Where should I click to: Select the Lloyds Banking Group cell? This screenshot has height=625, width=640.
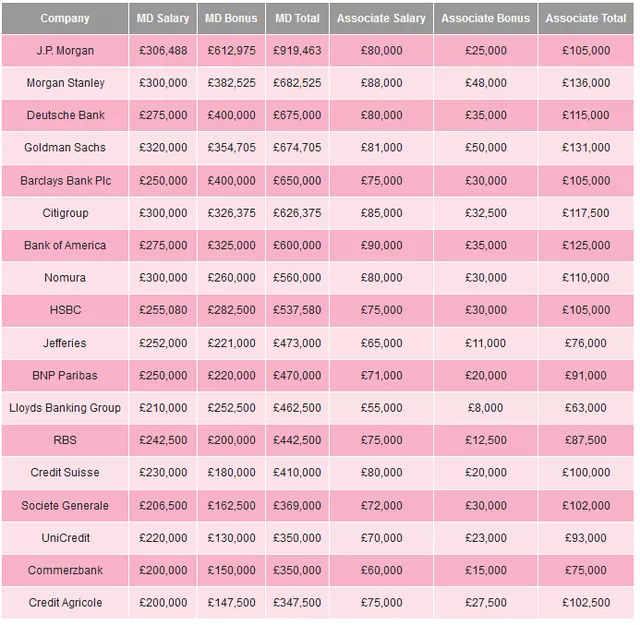click(x=65, y=408)
